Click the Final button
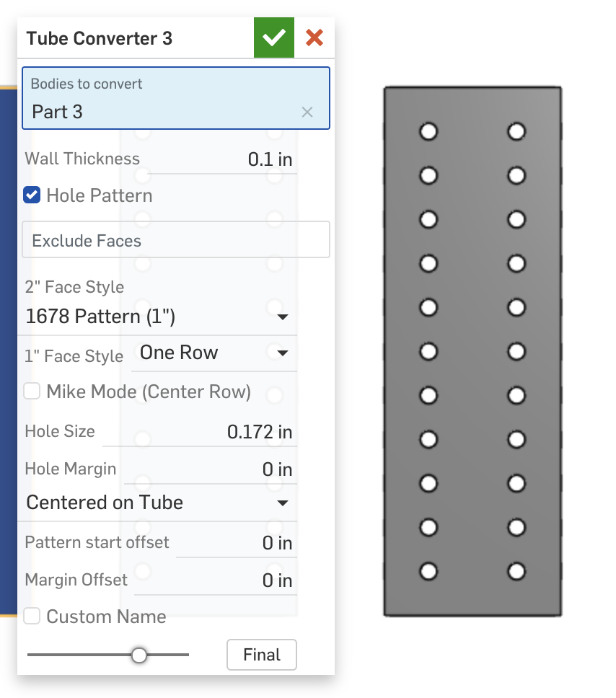 [x=262, y=655]
